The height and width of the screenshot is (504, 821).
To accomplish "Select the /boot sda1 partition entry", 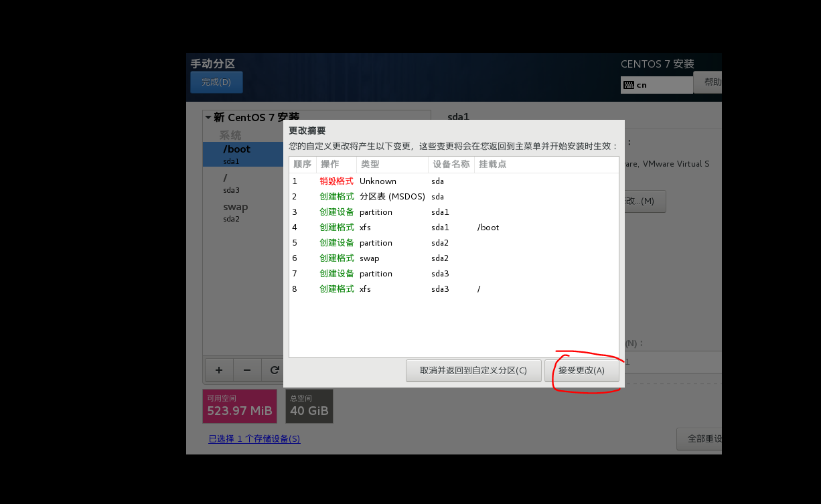I will pyautogui.click(x=243, y=155).
